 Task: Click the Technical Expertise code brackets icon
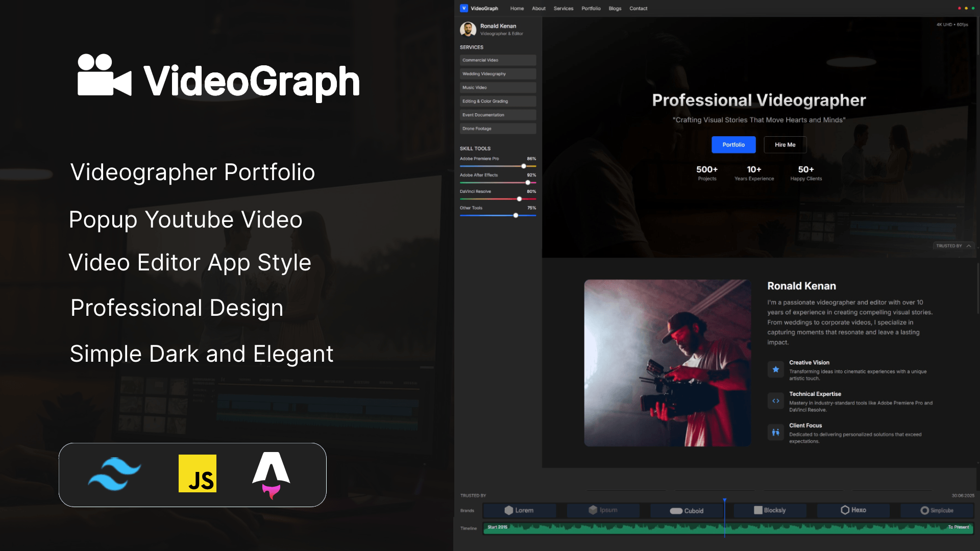coord(775,401)
